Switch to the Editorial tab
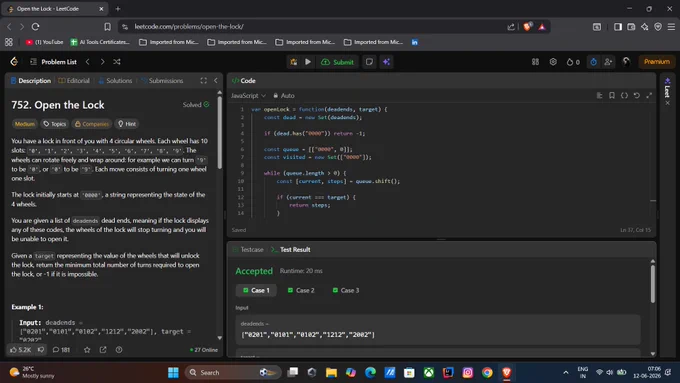 pos(74,81)
